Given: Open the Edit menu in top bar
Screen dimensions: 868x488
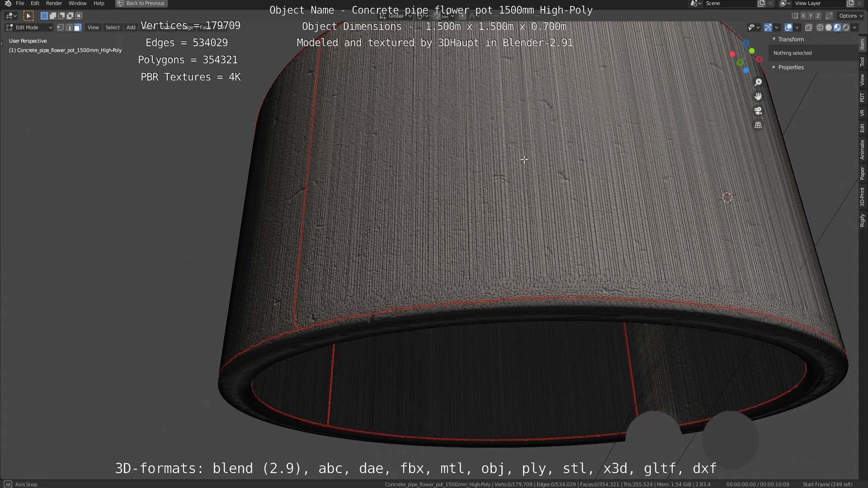Looking at the screenshot, I should [x=35, y=3].
